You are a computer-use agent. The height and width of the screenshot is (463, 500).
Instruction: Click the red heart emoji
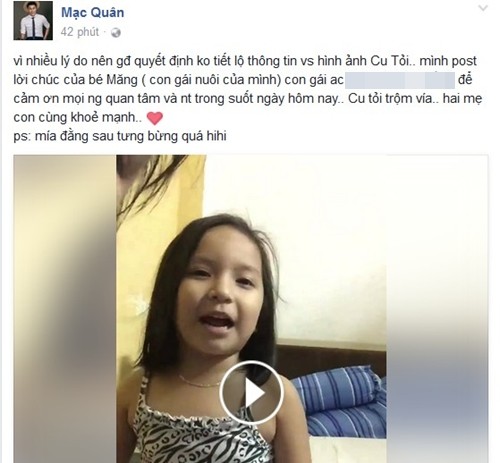[155, 118]
